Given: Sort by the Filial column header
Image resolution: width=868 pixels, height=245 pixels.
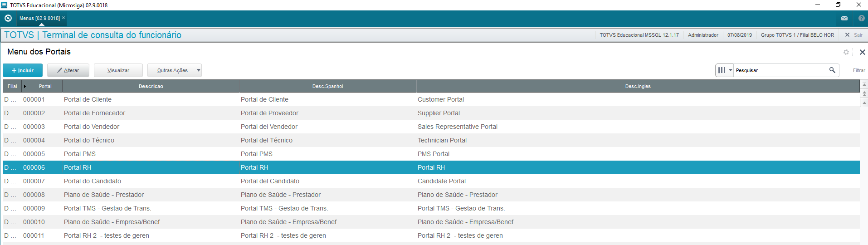Looking at the screenshot, I should pyautogui.click(x=12, y=86).
